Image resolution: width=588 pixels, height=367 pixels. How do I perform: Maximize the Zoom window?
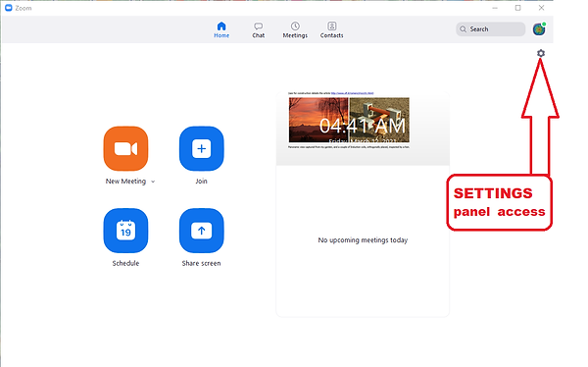coord(517,8)
